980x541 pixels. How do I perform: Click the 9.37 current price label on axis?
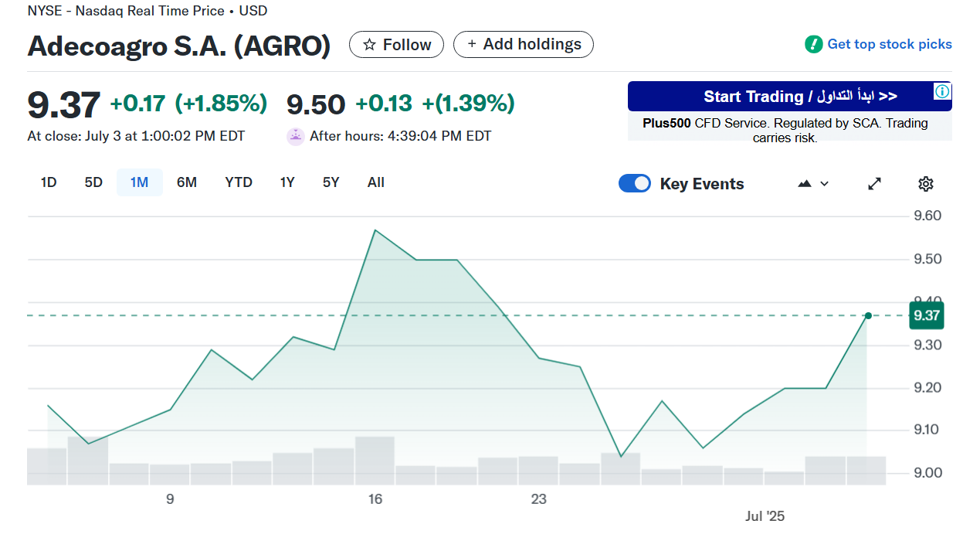pos(927,315)
